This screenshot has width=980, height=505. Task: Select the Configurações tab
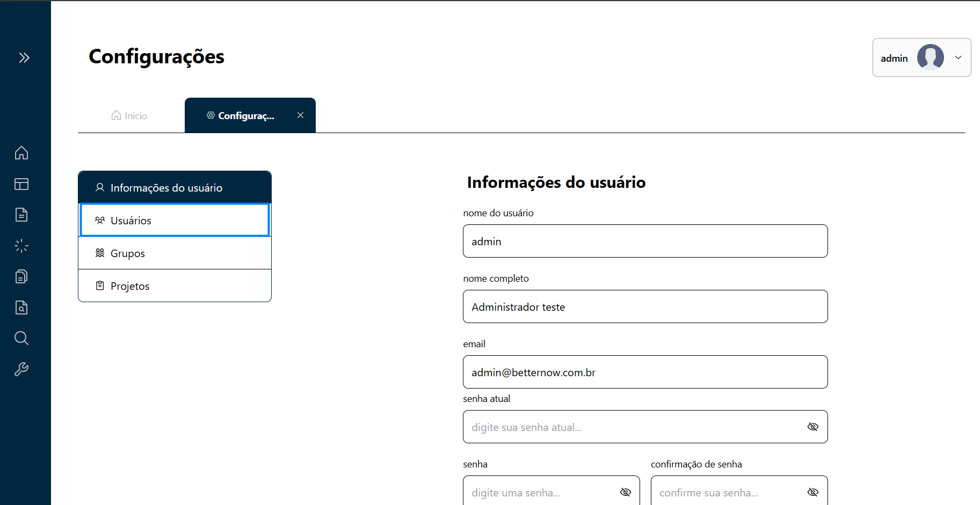click(246, 115)
